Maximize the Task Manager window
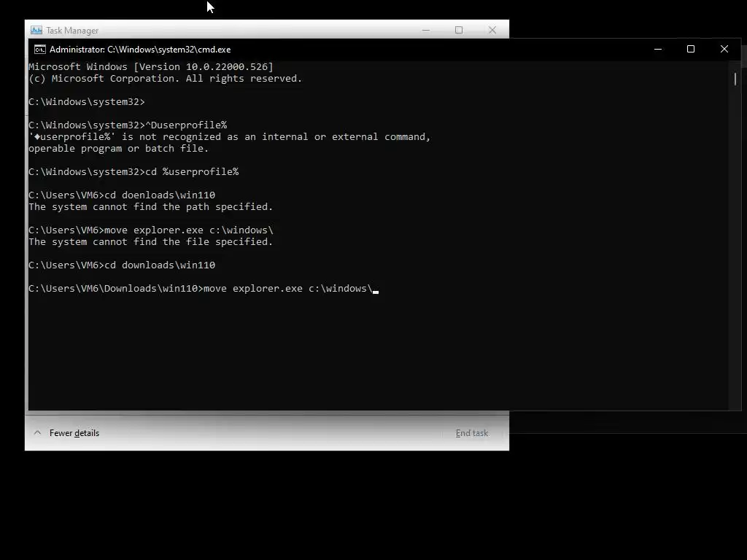The width and height of the screenshot is (747, 560). click(x=459, y=30)
